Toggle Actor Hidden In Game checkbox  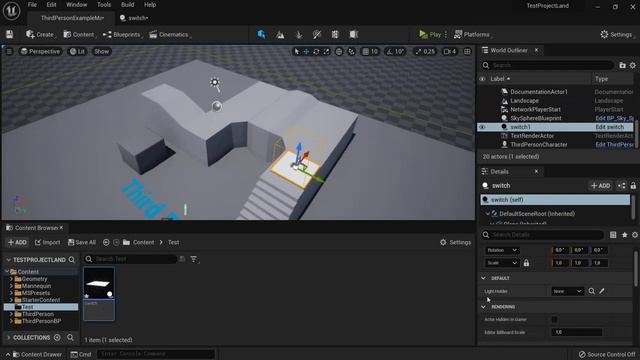coord(554,319)
